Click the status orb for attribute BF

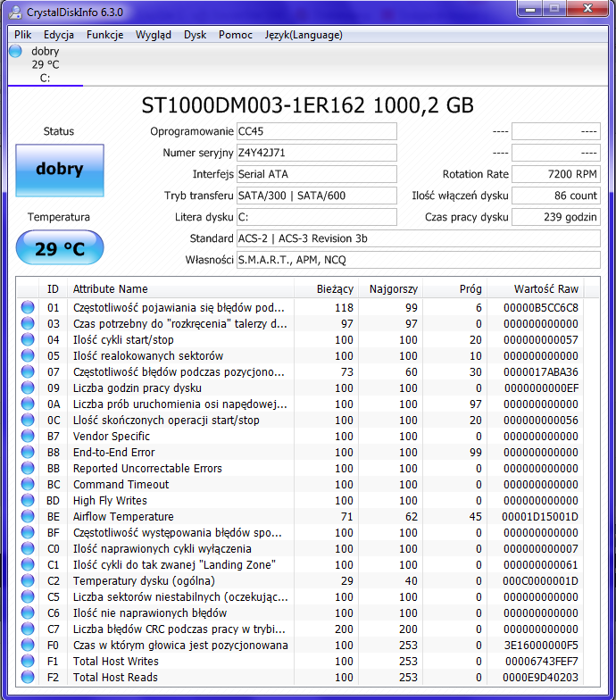tap(28, 532)
